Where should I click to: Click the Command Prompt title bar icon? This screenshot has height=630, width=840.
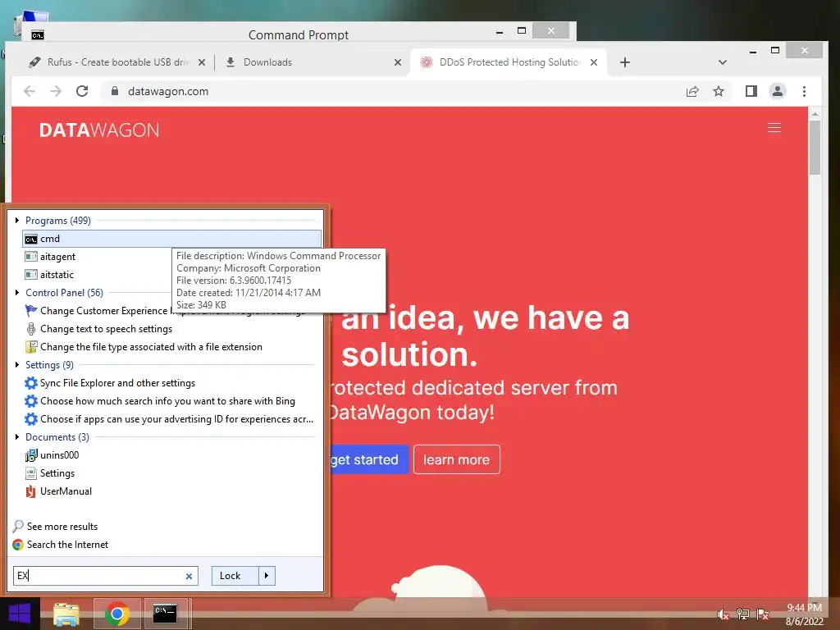click(38, 35)
